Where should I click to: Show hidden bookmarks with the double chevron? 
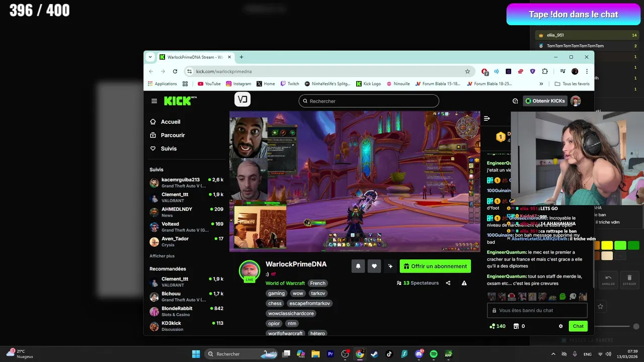pos(541,84)
